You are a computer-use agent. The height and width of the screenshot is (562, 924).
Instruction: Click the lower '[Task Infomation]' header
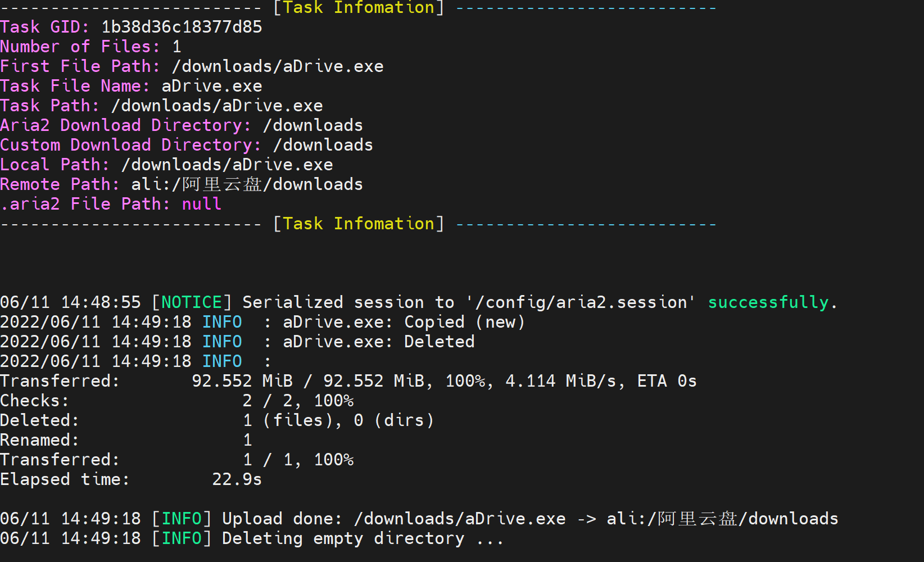[x=359, y=224]
